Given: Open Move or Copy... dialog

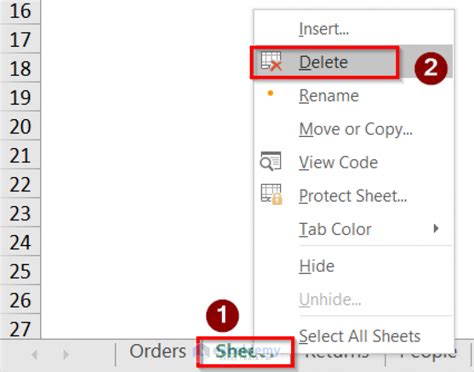Looking at the screenshot, I should pos(356,129).
